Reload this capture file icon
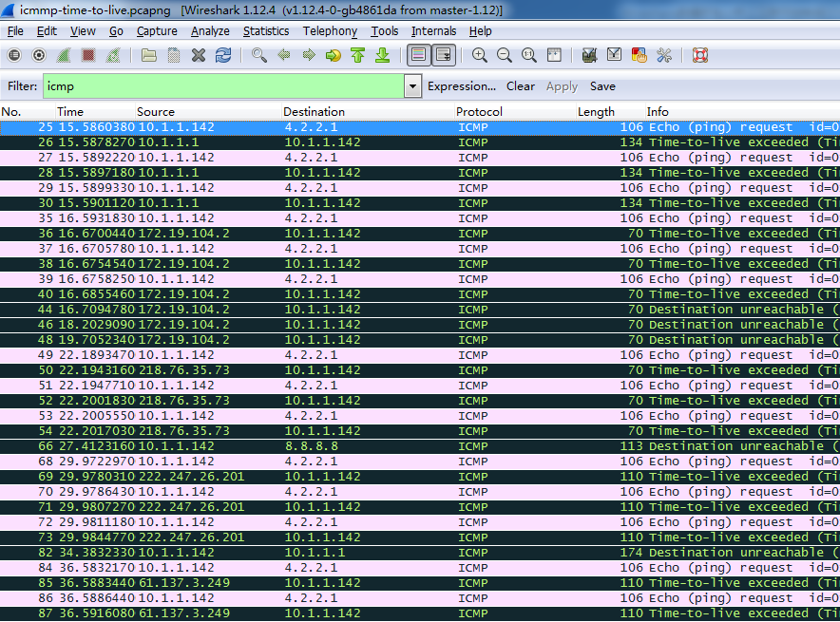This screenshot has height=622, width=840. [223, 55]
